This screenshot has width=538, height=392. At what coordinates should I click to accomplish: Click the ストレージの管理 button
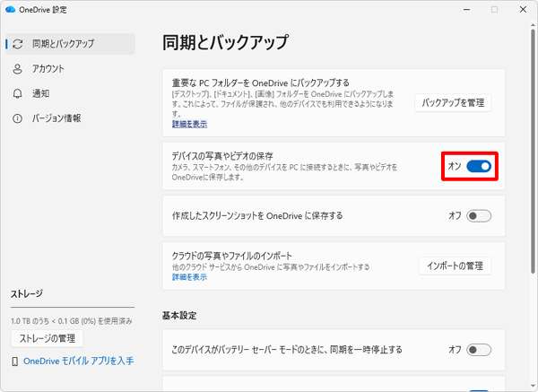[x=48, y=339]
